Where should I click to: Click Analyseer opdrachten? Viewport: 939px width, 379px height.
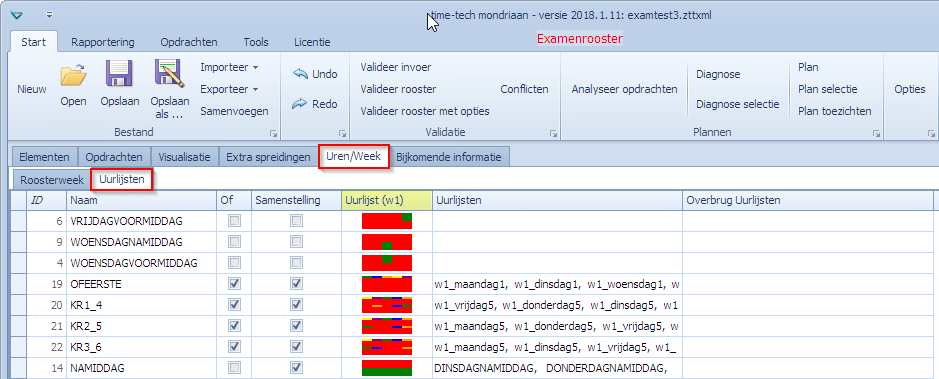coord(625,89)
